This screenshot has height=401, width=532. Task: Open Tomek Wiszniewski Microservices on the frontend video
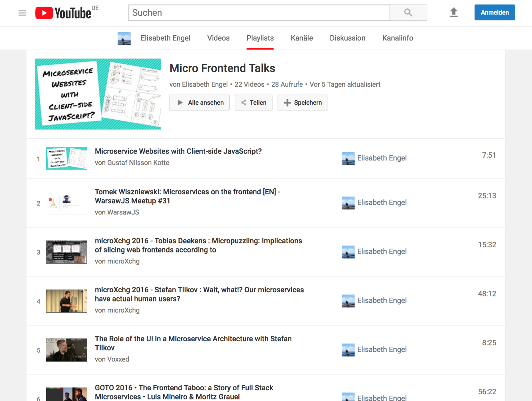pyautogui.click(x=188, y=196)
